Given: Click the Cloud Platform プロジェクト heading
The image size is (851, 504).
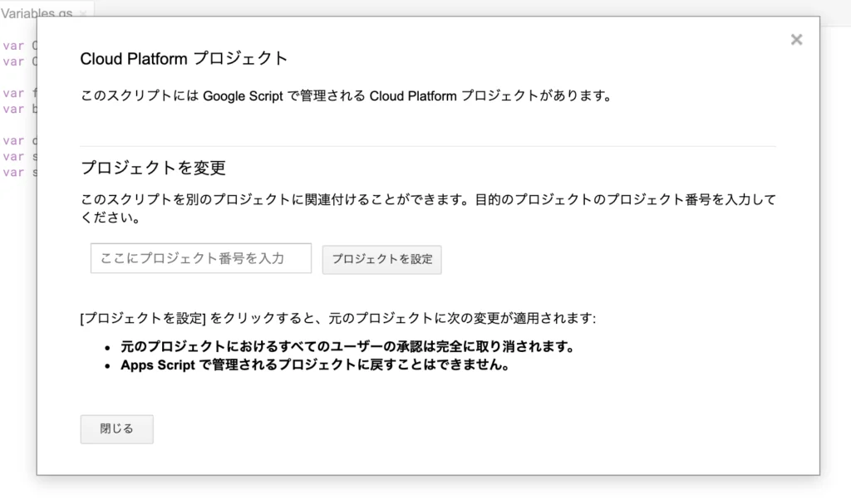Looking at the screenshot, I should 184,59.
